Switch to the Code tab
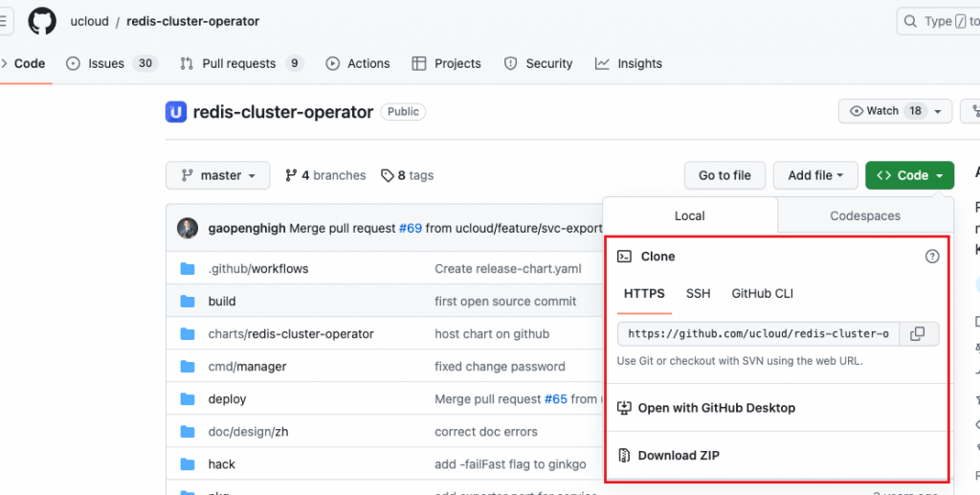Screen dimensions: 980x495 point(30,64)
